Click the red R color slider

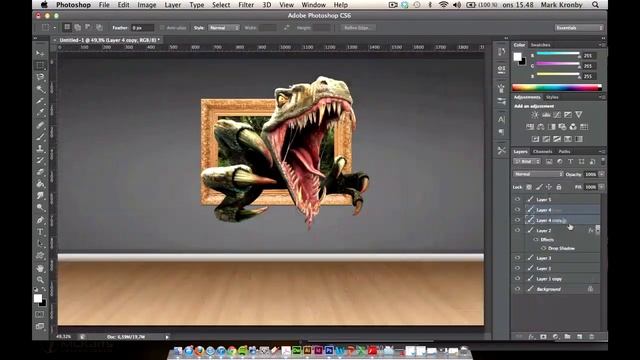(x=558, y=53)
